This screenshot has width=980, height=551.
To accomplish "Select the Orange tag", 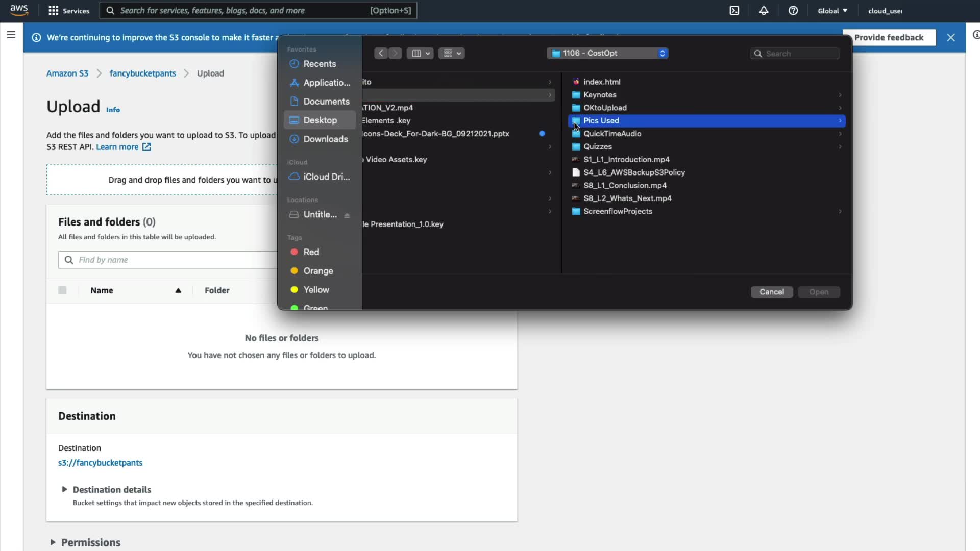I will [317, 271].
